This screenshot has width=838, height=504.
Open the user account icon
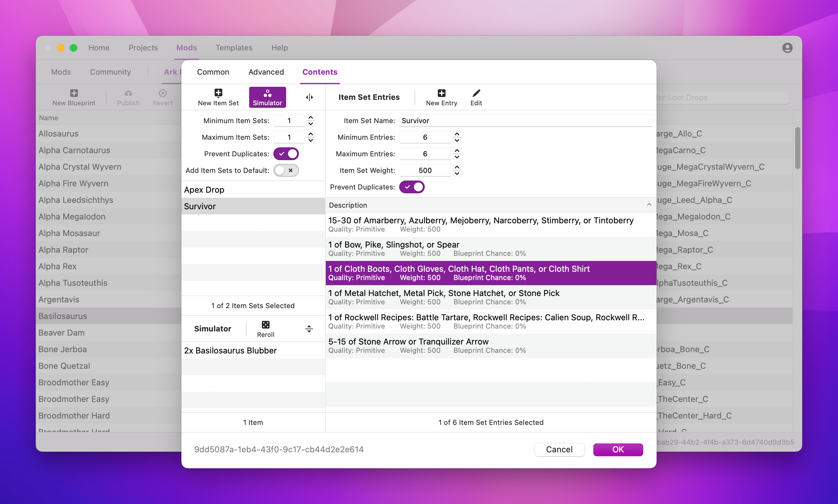coord(787,48)
